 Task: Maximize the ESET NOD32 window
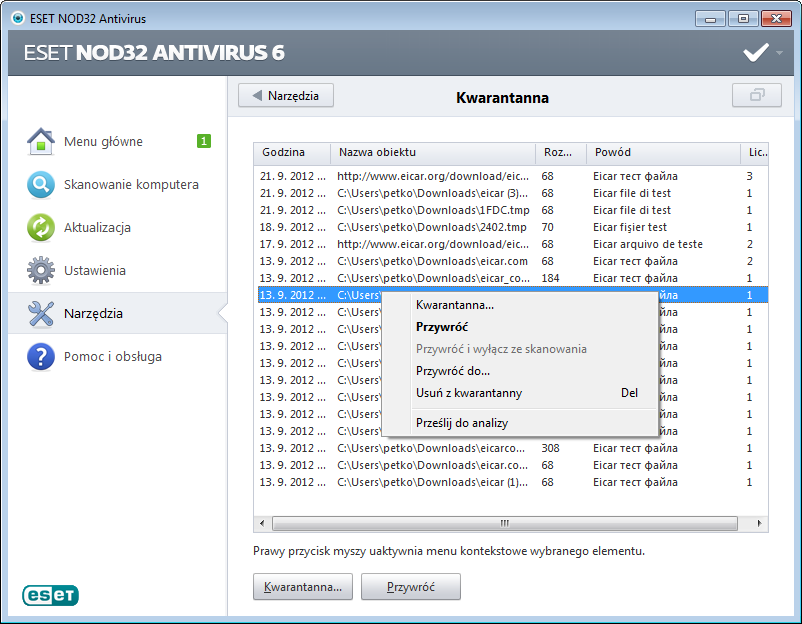pos(743,19)
